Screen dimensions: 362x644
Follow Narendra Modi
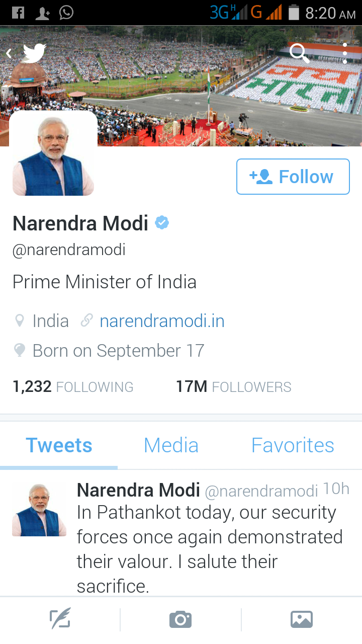[293, 177]
